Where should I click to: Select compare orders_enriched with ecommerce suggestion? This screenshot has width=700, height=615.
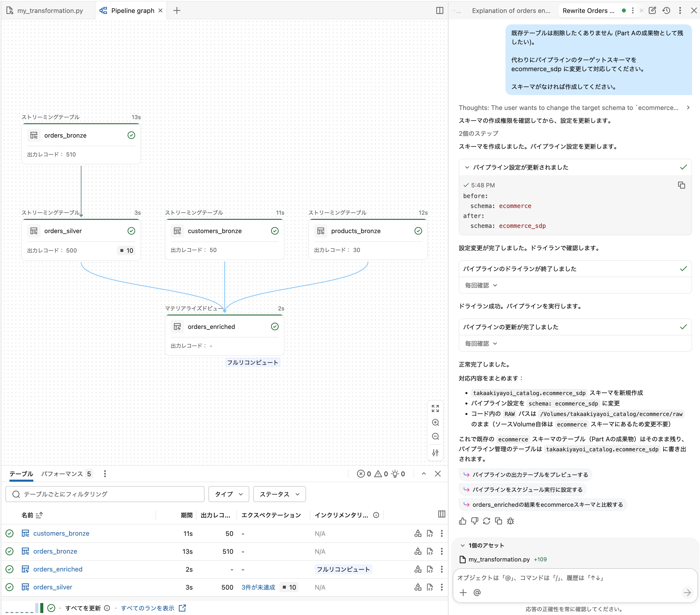click(x=543, y=504)
